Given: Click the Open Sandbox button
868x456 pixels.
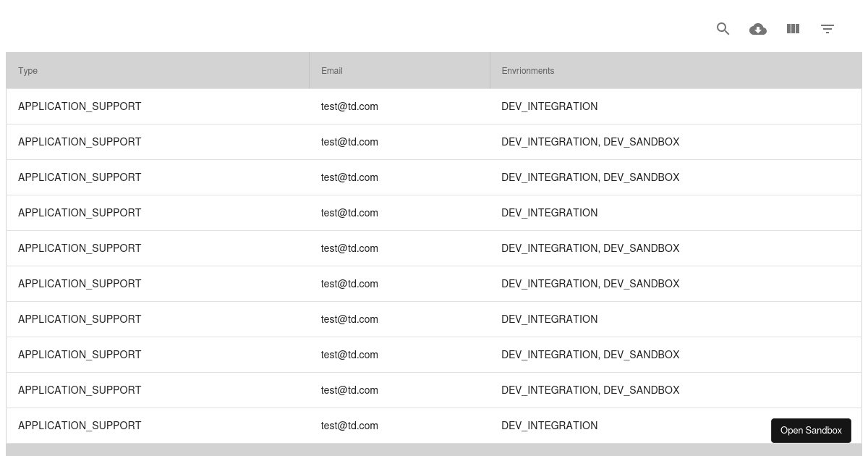Looking at the screenshot, I should 811,431.
